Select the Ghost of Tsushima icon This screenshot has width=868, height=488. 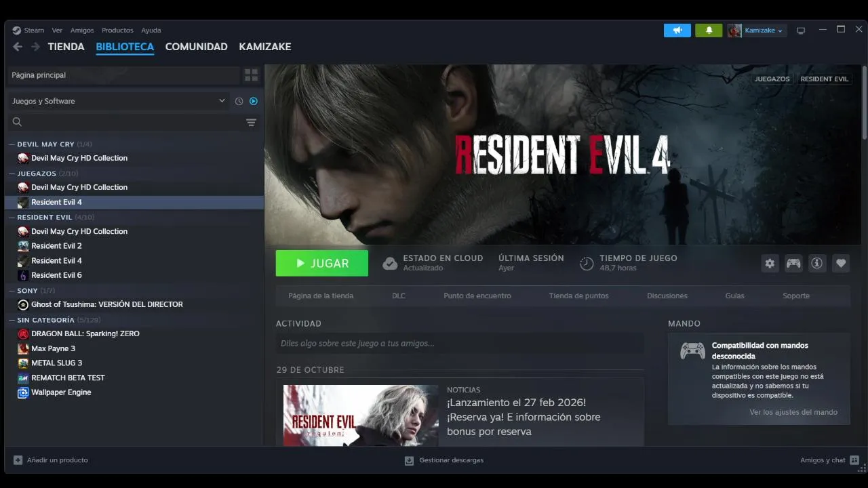point(23,305)
